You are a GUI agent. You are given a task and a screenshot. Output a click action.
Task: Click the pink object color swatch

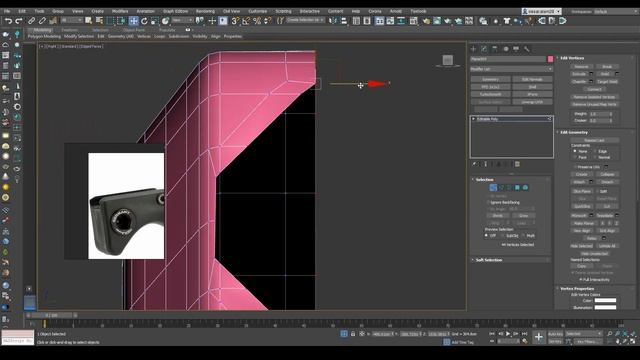pos(550,59)
